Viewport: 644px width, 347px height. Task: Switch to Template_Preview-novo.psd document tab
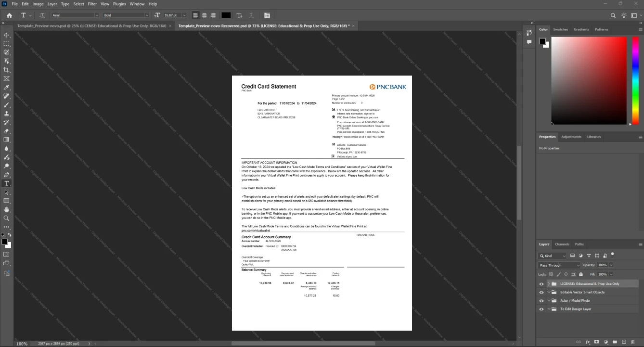point(91,26)
